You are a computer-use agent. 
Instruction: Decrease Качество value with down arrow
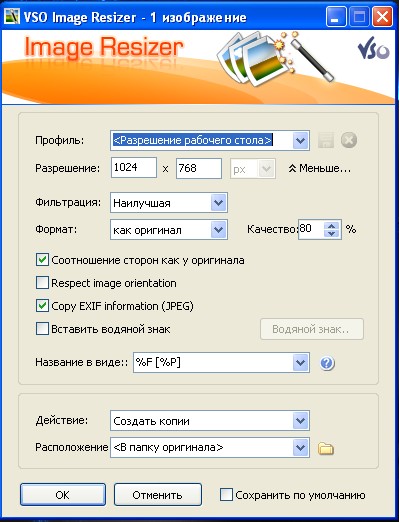(x=331, y=233)
